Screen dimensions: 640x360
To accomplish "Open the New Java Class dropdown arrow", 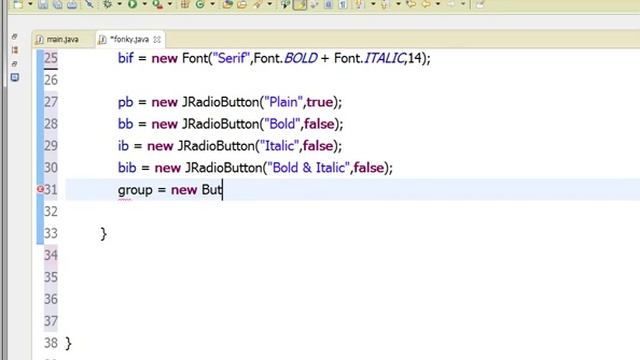I will tap(212, 4).
